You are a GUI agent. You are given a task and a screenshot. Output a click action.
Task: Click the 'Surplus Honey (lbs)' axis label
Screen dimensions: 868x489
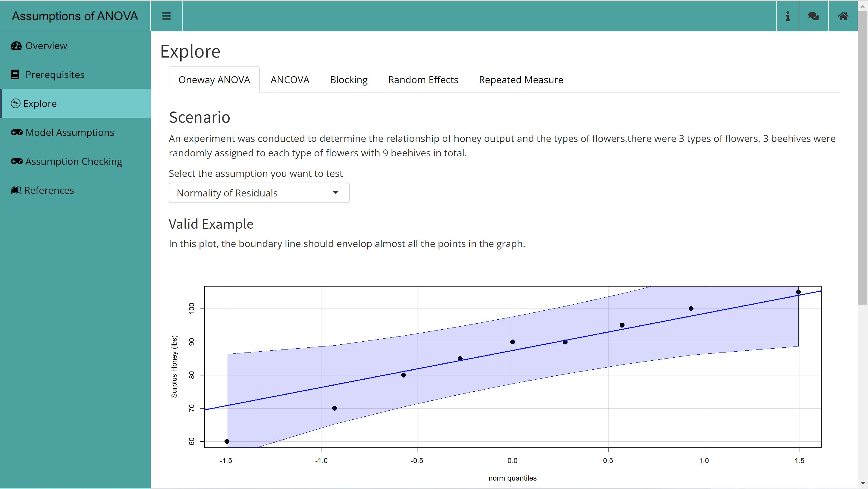pyautogui.click(x=174, y=367)
